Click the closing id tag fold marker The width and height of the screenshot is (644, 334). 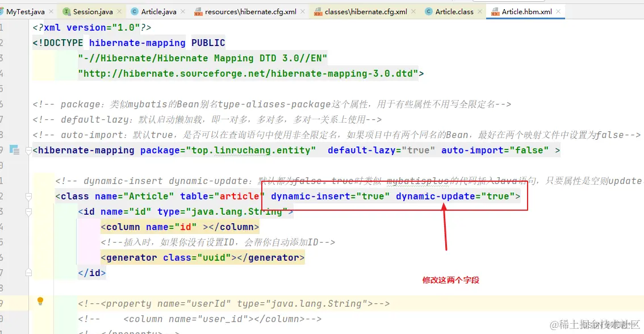[x=29, y=273]
